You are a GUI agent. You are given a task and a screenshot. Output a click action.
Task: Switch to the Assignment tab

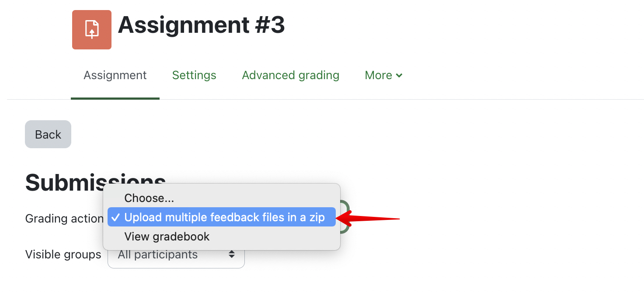click(115, 76)
